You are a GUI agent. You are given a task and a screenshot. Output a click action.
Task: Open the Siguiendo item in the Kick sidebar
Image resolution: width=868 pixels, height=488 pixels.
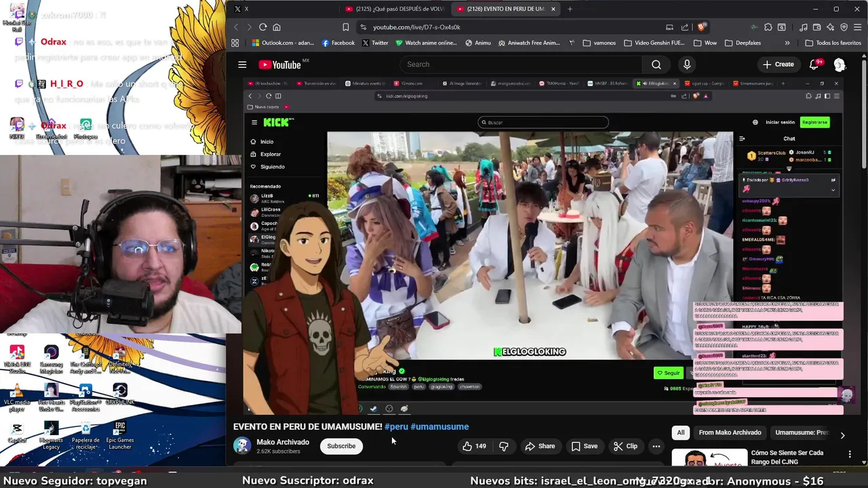[268, 167]
